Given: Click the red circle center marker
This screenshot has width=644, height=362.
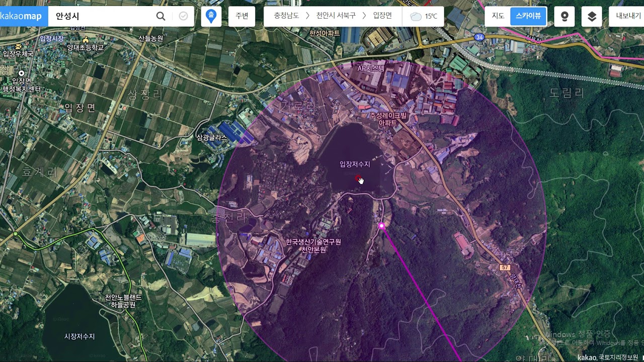Looking at the screenshot, I should [x=358, y=178].
